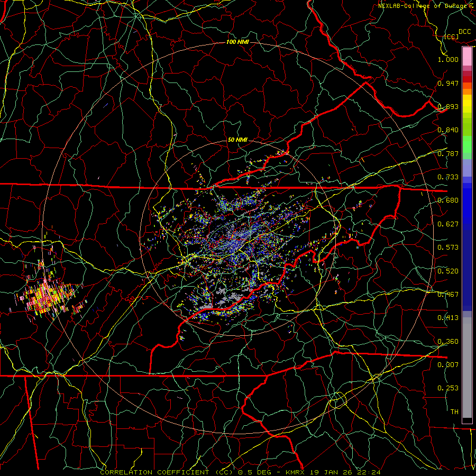476x476 pixels.
Task: Click the 0.307 legend value
Action: click(x=448, y=365)
